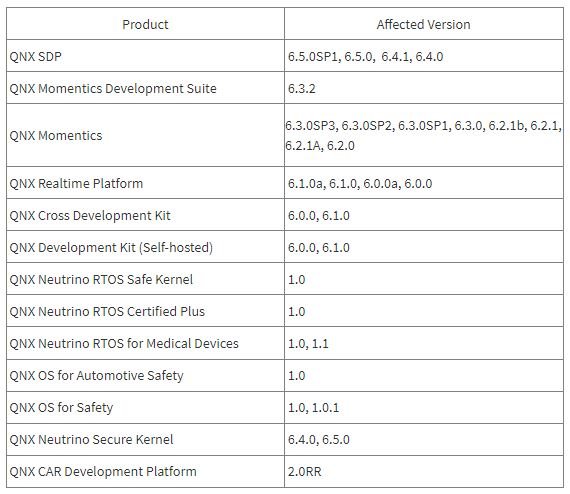Select the 6.3.2 version cell

coord(424,88)
